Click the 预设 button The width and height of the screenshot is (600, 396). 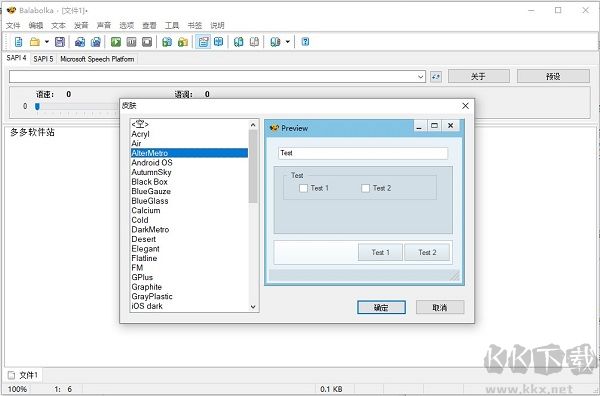coord(553,76)
